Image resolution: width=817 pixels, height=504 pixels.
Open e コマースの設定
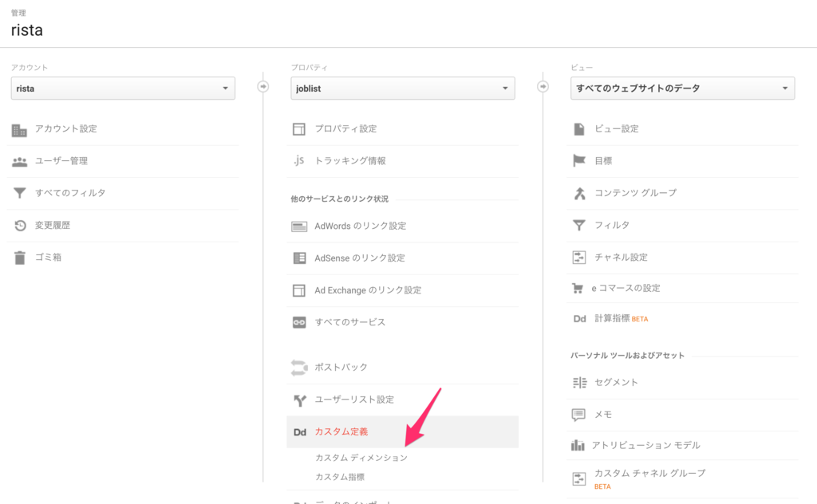pyautogui.click(x=626, y=288)
